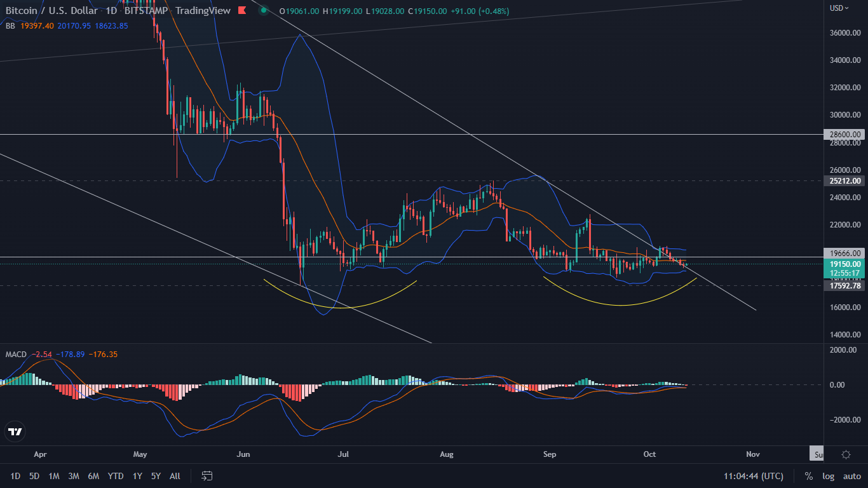
Task: Click the 28600.00 price line label
Action: point(846,135)
